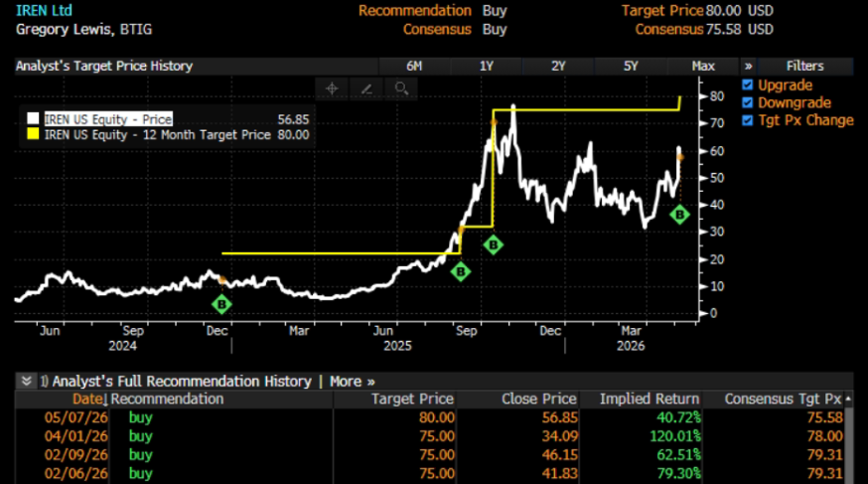Select the crosshair tool in chart toolbar

332,88
